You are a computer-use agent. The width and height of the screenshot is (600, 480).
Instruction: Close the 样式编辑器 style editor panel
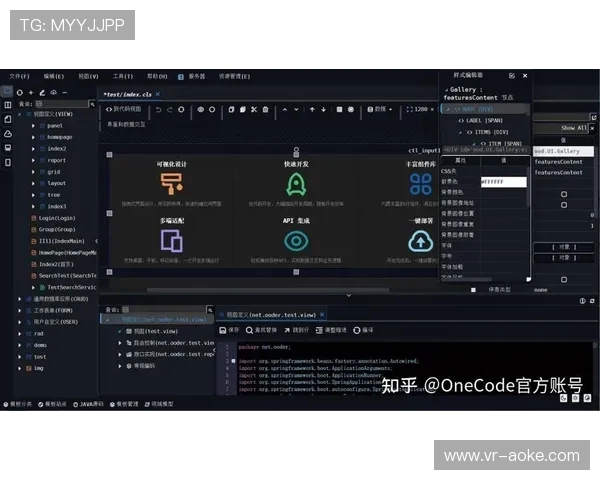(526, 75)
